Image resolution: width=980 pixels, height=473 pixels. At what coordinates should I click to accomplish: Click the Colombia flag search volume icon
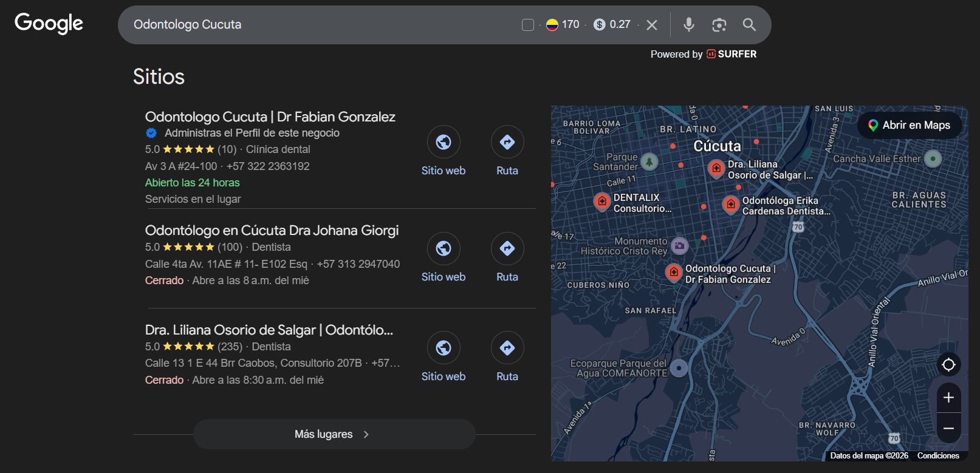click(x=552, y=25)
